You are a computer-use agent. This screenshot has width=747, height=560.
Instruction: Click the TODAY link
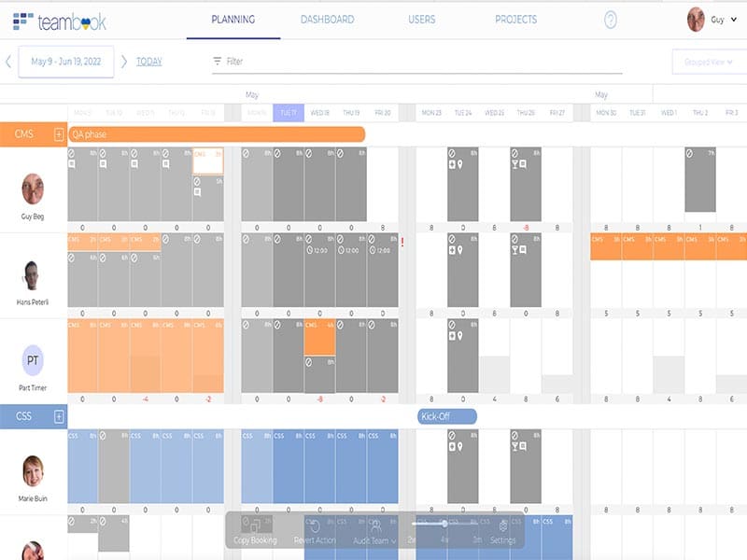pyautogui.click(x=149, y=62)
